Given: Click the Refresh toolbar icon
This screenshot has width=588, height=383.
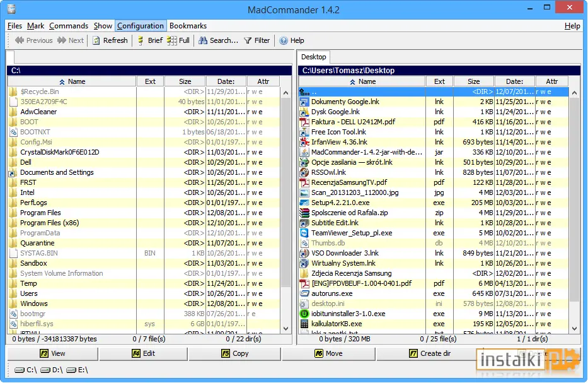Looking at the screenshot, I should (96, 40).
